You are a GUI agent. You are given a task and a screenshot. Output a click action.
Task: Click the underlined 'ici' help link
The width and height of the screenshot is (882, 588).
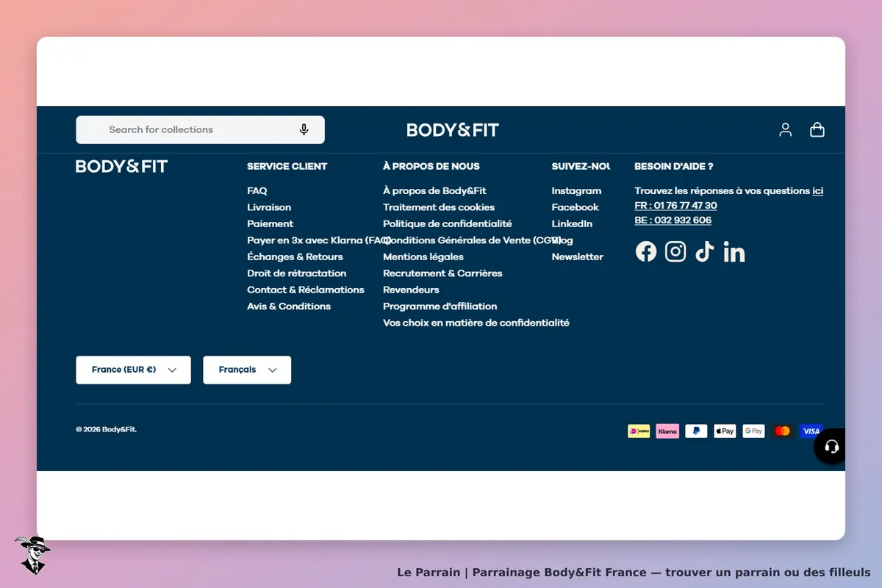coord(817,191)
